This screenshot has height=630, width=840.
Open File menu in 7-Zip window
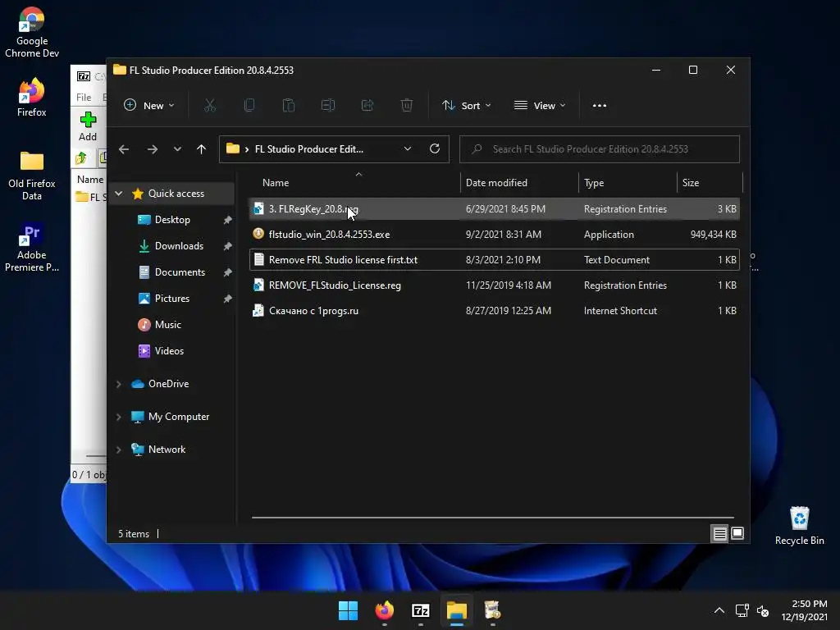click(x=84, y=98)
